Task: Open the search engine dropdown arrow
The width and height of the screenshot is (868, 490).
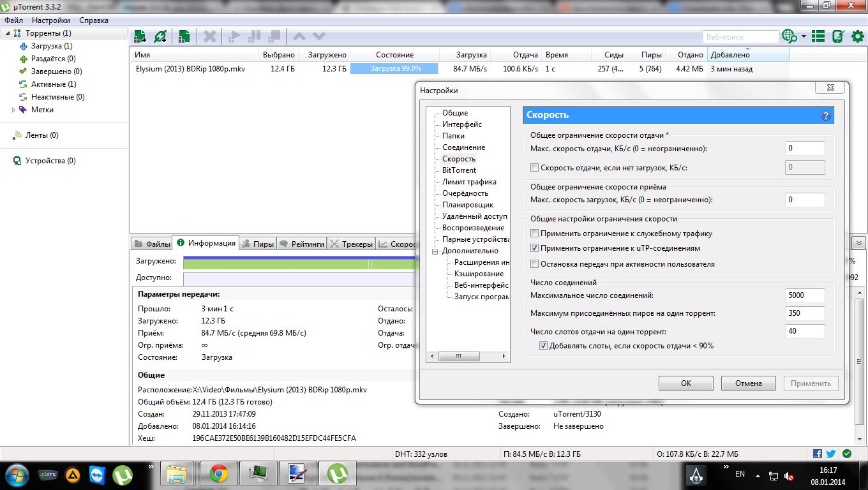Action: coord(804,36)
